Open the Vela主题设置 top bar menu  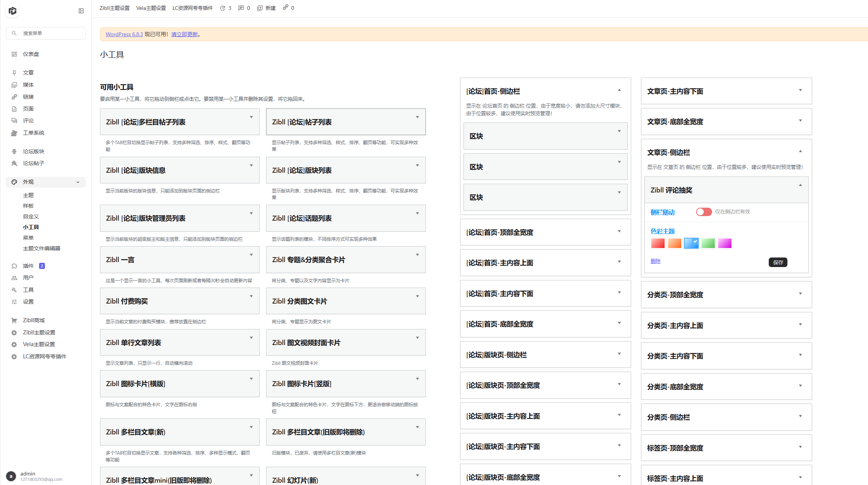151,8
